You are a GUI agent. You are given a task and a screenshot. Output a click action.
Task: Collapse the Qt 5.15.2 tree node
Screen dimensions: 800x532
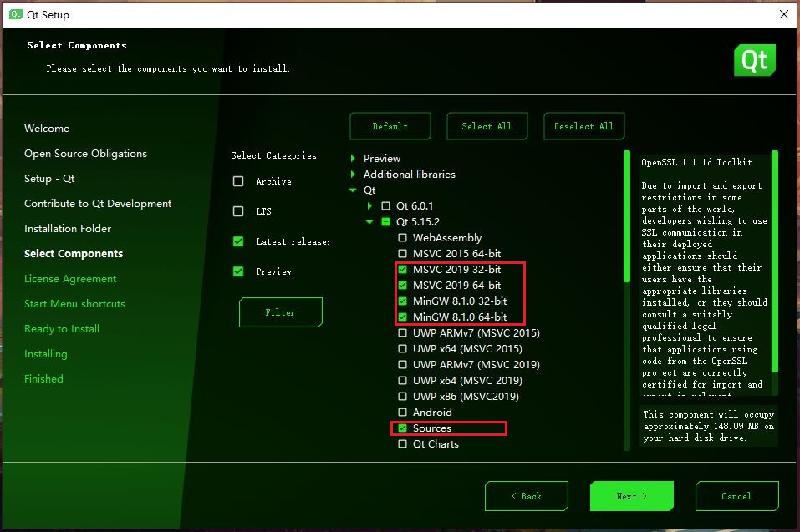point(369,221)
